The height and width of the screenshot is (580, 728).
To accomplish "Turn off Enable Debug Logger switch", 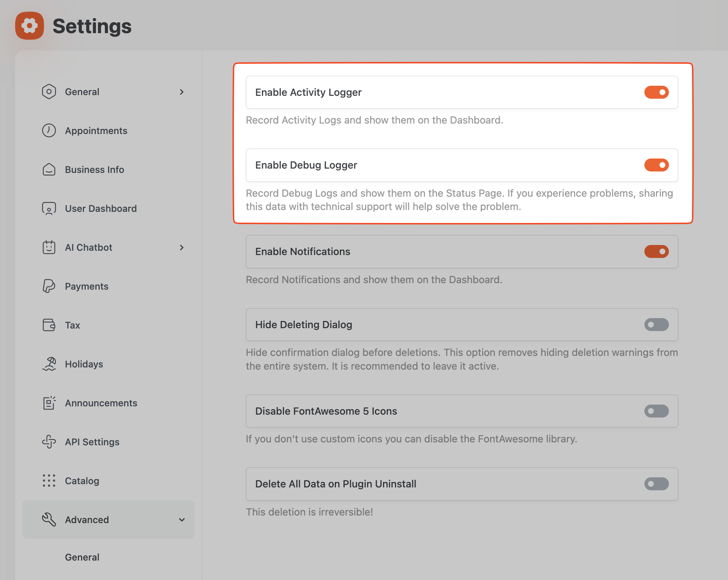I will (656, 165).
